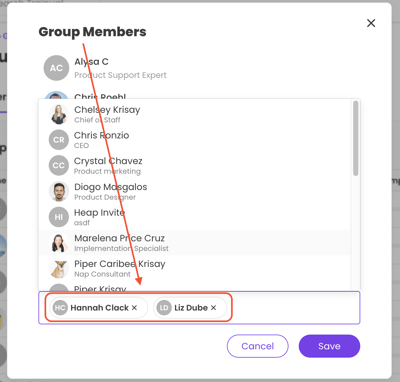Pick Heap Invite in the dropdown list
The image size is (400, 382).
[195, 217]
